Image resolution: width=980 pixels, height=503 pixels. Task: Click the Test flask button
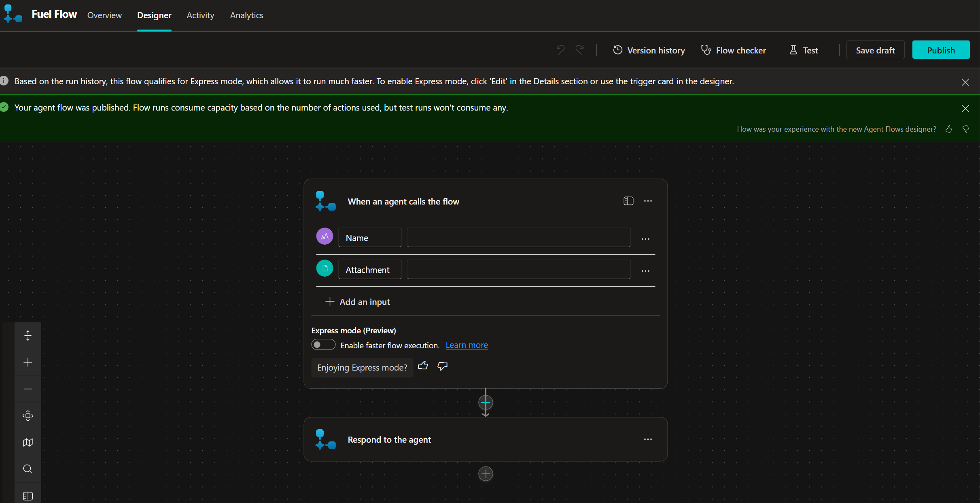point(804,50)
